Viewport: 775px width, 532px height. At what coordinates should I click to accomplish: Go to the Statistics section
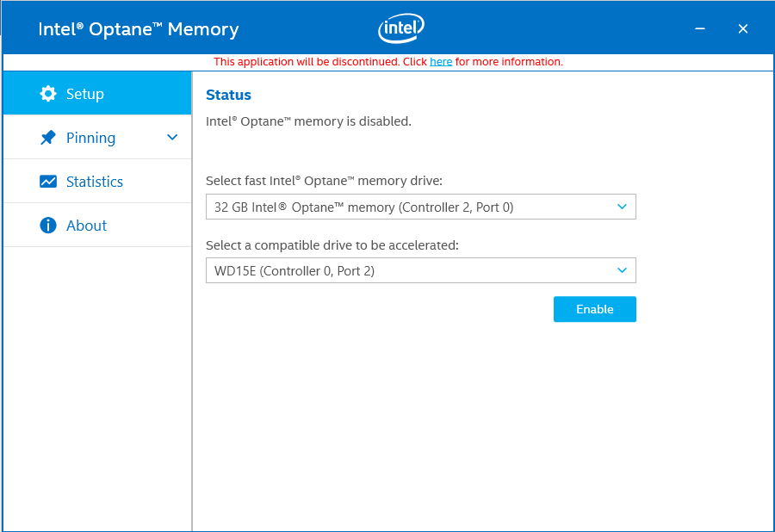click(x=97, y=182)
